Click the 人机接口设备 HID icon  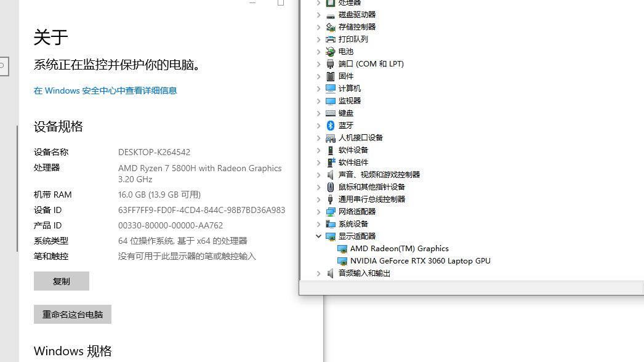[x=330, y=138]
